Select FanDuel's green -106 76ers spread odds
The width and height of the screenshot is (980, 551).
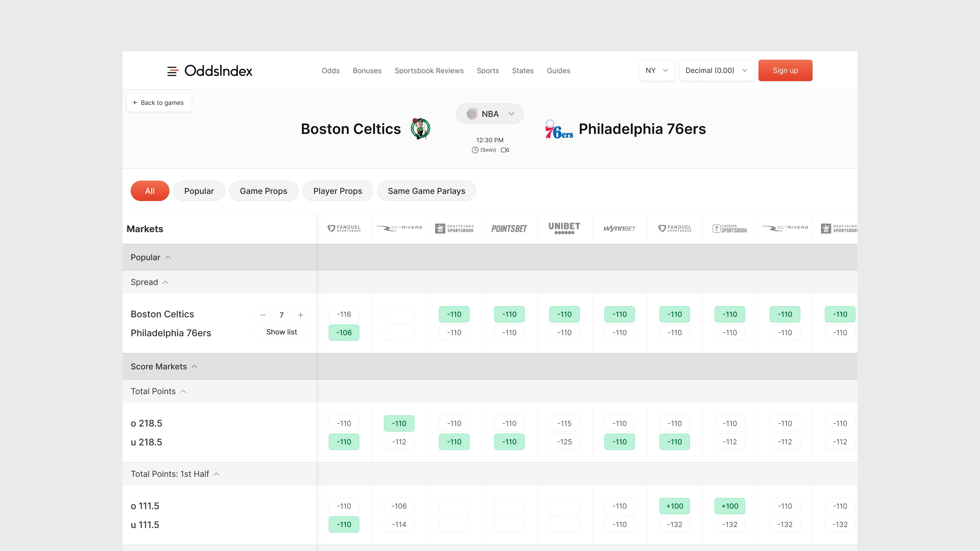coord(344,333)
